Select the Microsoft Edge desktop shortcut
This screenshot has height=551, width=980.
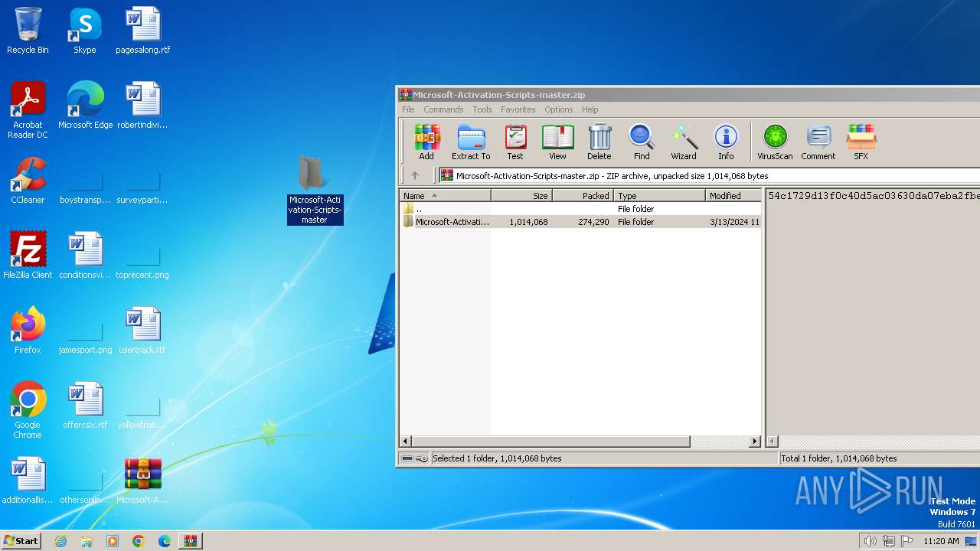[85, 106]
